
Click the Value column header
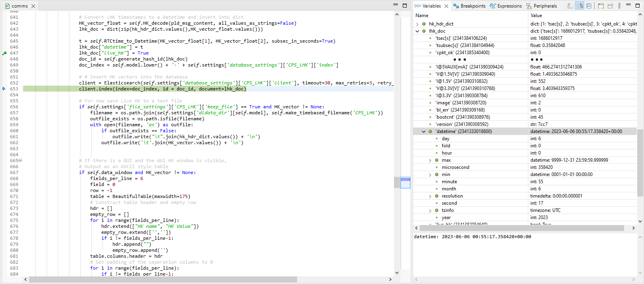point(583,16)
